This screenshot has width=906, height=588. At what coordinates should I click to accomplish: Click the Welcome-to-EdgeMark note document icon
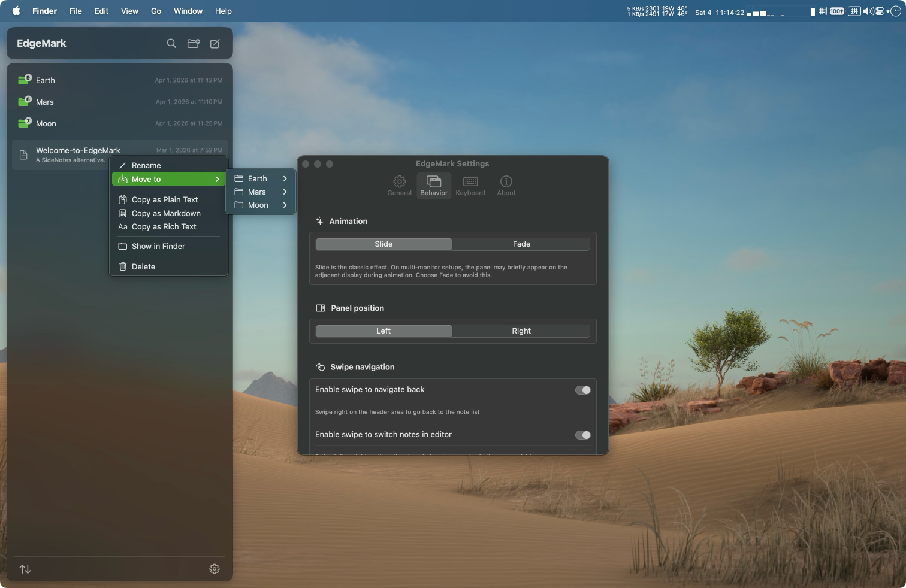(23, 155)
